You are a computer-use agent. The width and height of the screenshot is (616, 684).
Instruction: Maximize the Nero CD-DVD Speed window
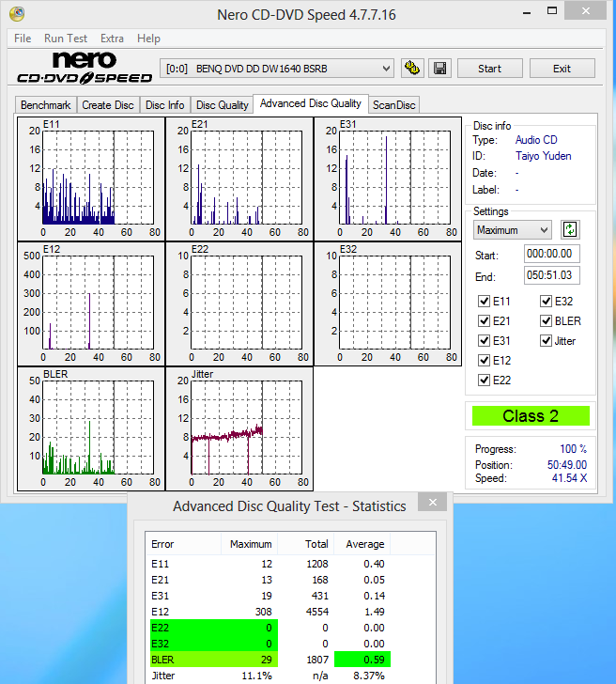(552, 11)
